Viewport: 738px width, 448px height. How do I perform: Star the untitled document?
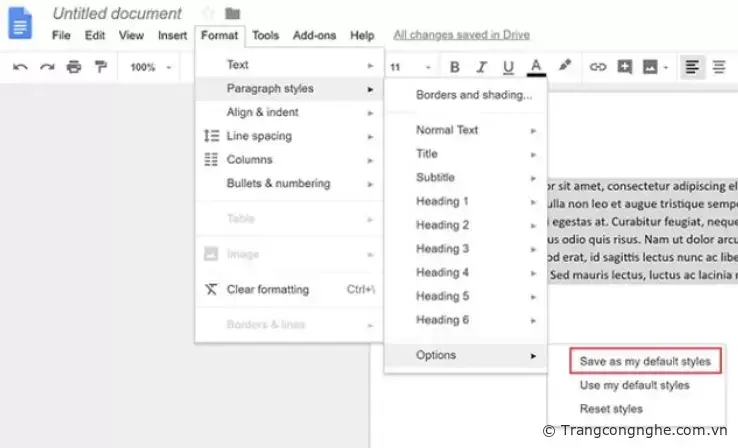(208, 13)
